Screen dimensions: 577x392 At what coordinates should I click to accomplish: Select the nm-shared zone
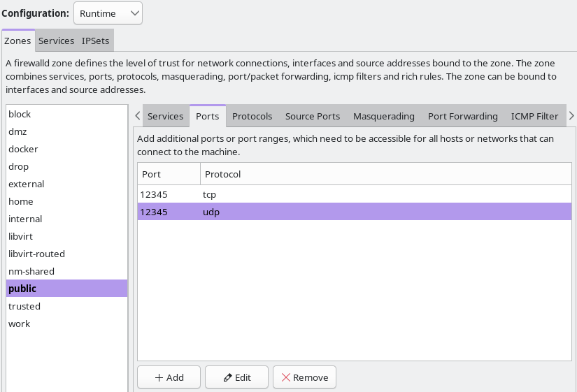click(x=66, y=271)
